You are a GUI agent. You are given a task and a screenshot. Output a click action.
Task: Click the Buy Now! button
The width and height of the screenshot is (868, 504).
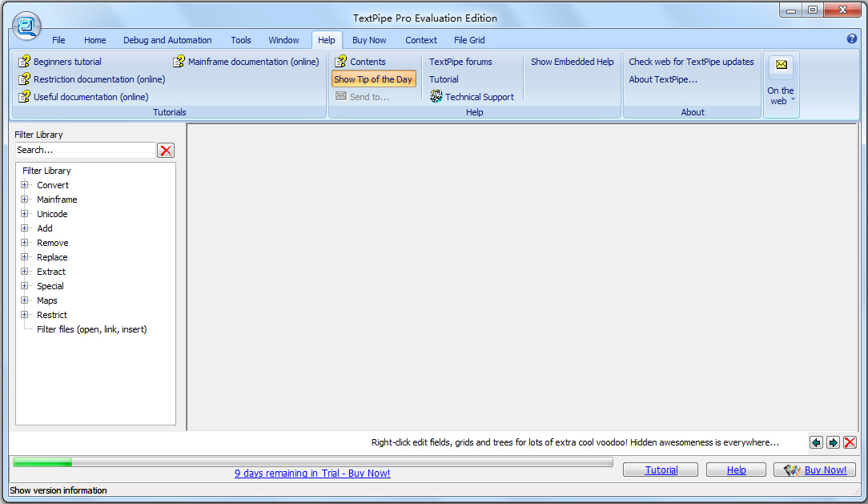pos(814,470)
